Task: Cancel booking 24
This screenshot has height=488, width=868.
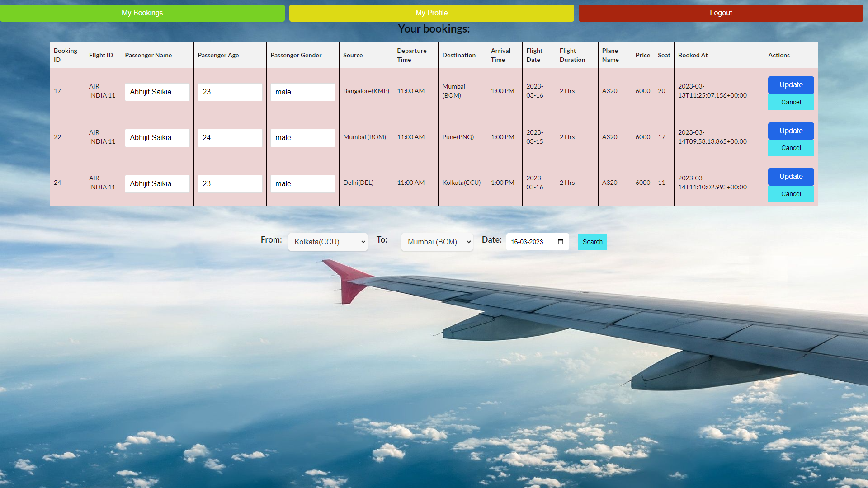Action: click(x=791, y=194)
